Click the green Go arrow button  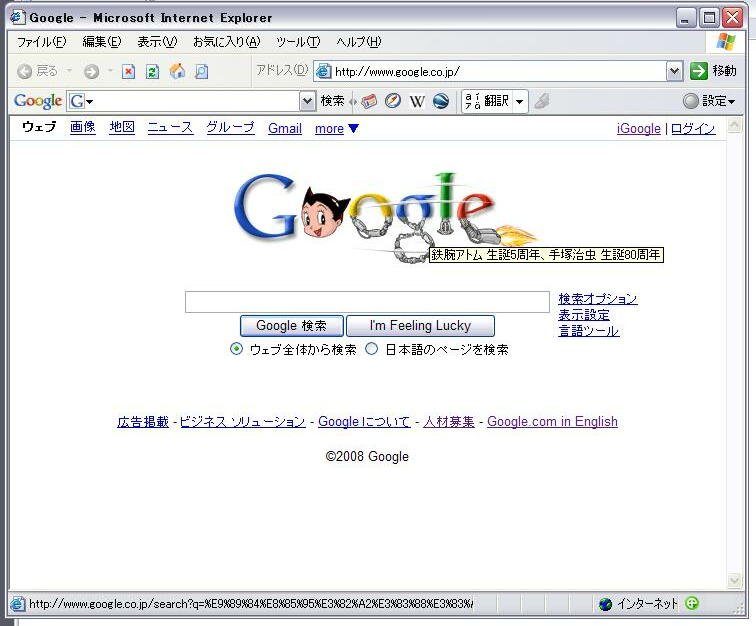pyautogui.click(x=699, y=71)
